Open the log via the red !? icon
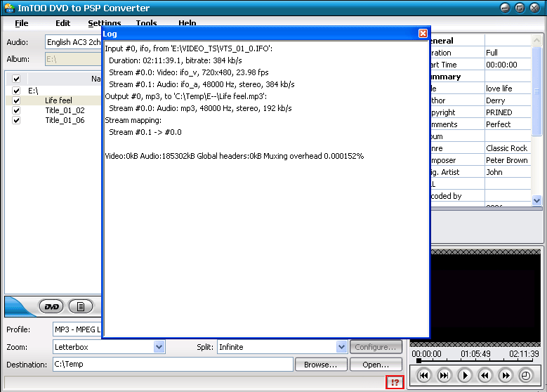The width and height of the screenshot is (547, 392). [395, 382]
